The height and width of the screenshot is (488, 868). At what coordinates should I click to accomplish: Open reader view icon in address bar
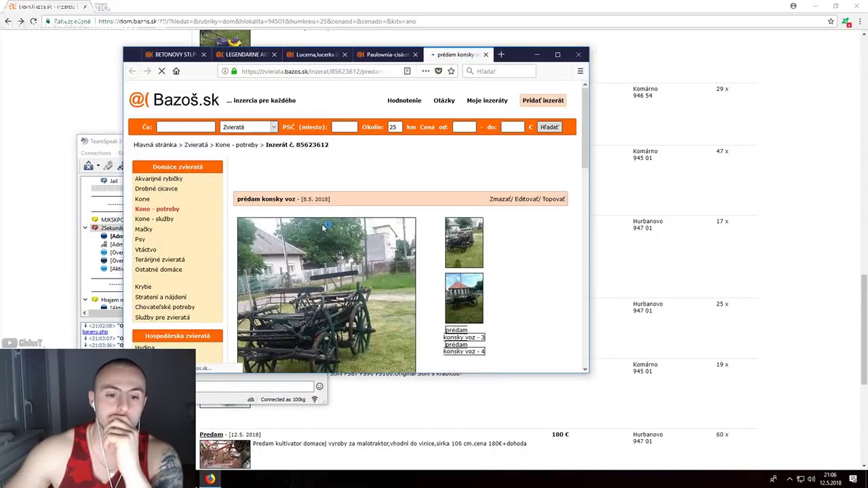tap(407, 71)
